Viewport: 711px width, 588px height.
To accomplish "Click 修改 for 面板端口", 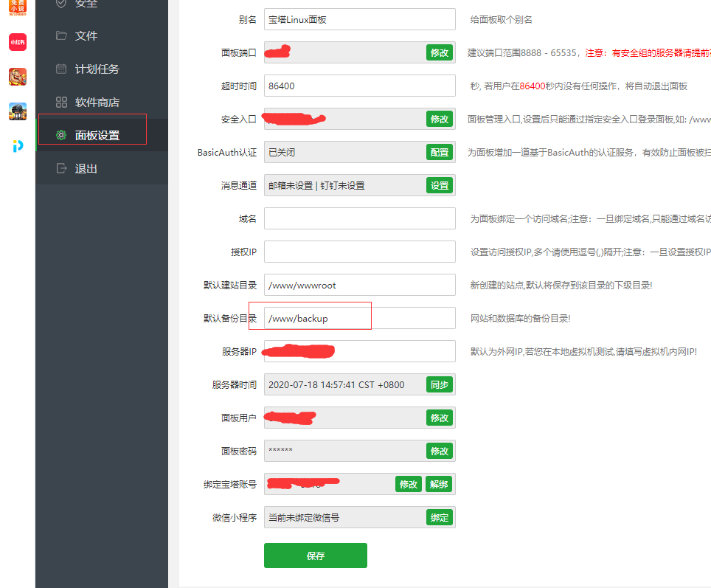I will [x=440, y=52].
